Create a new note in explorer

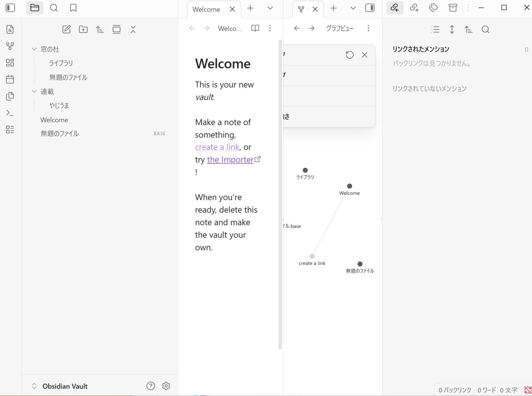tap(66, 29)
